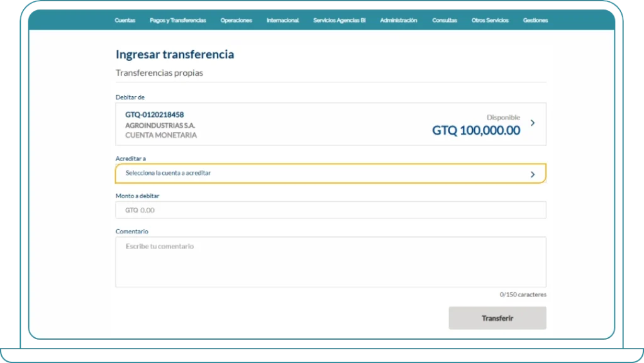Open the account details chevron for GTQ-0120218458
The height and width of the screenshot is (363, 644).
point(532,123)
